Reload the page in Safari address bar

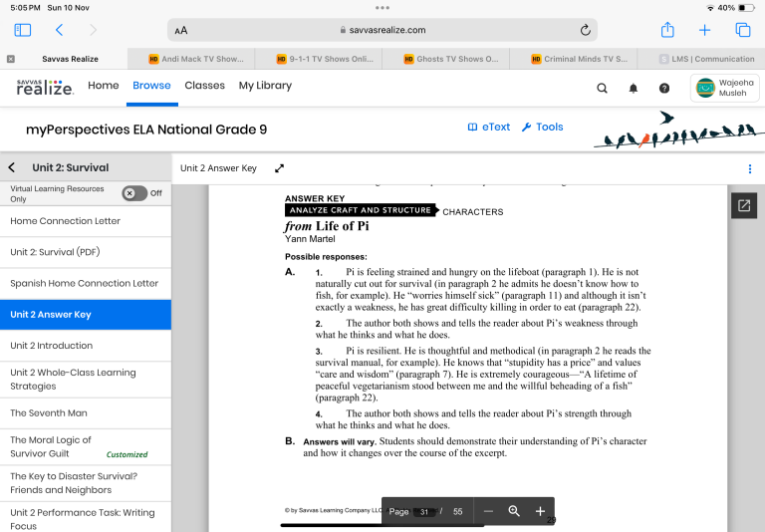586,30
